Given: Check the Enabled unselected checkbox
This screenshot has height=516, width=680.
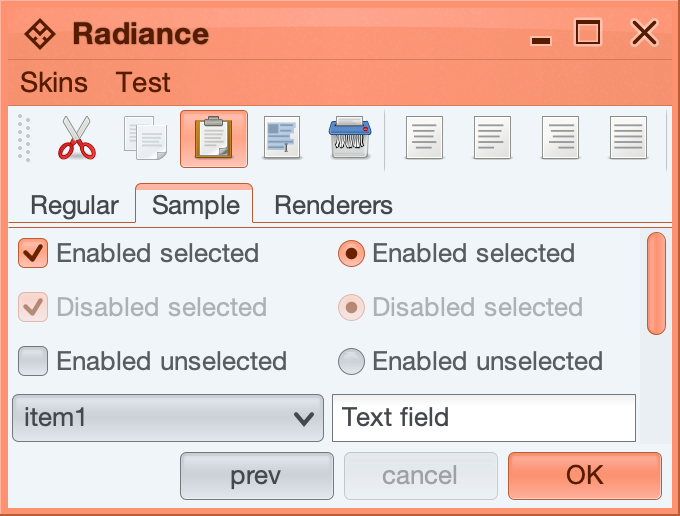Looking at the screenshot, I should [33, 361].
